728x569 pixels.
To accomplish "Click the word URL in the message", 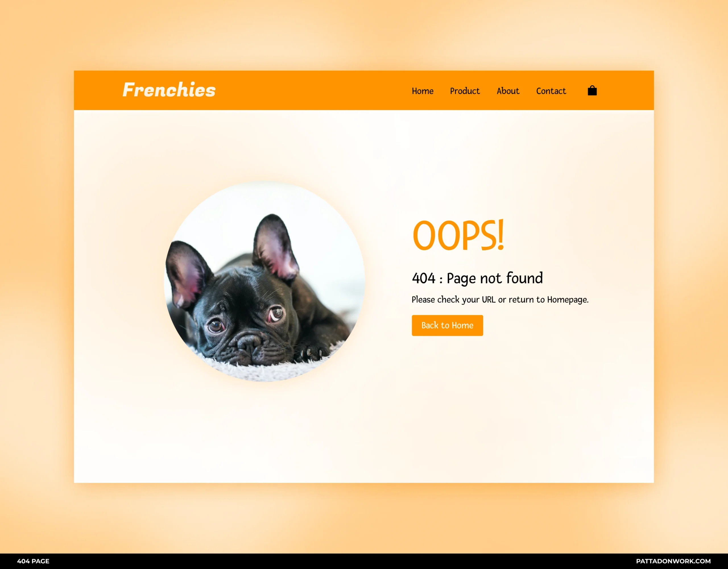I will [x=489, y=300].
